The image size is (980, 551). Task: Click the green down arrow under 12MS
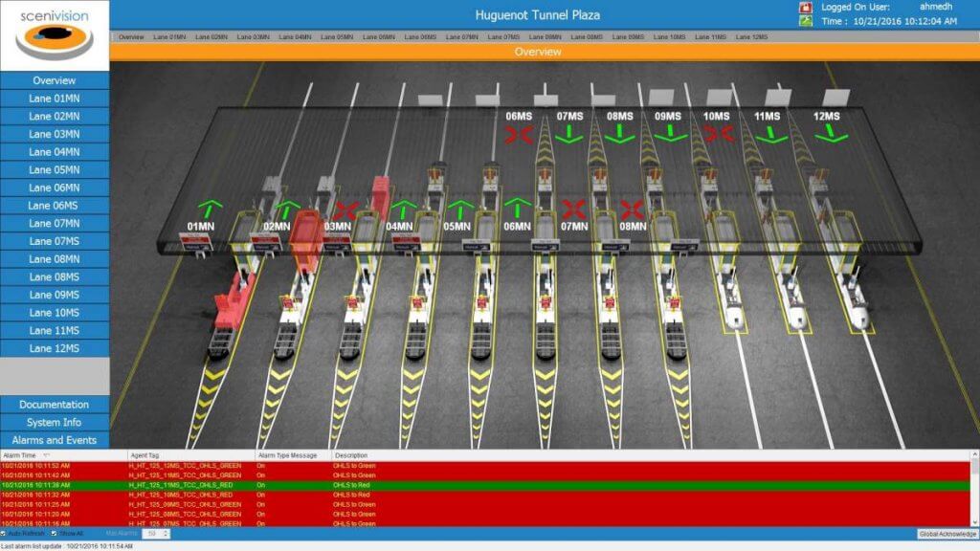(x=831, y=133)
